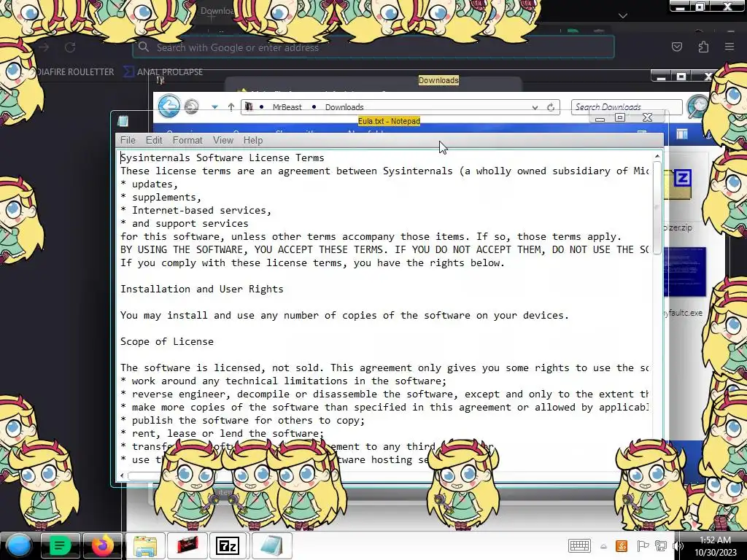Image resolution: width=747 pixels, height=560 pixels.
Task: Click the 'Sysinternals Software License Terms' heading
Action: (x=222, y=157)
